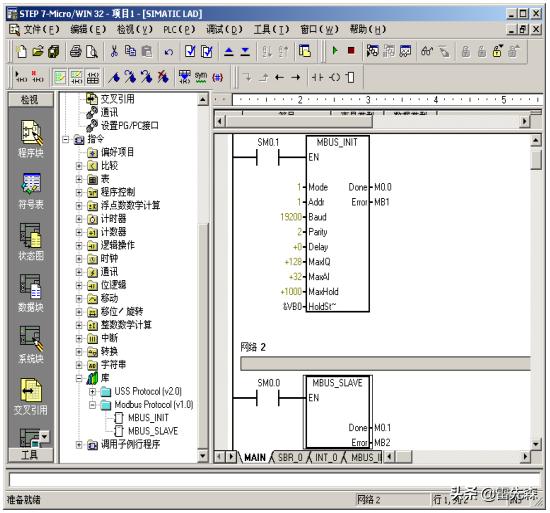Click the 检视 view bar header button
The height and width of the screenshot is (513, 550).
coord(31,100)
